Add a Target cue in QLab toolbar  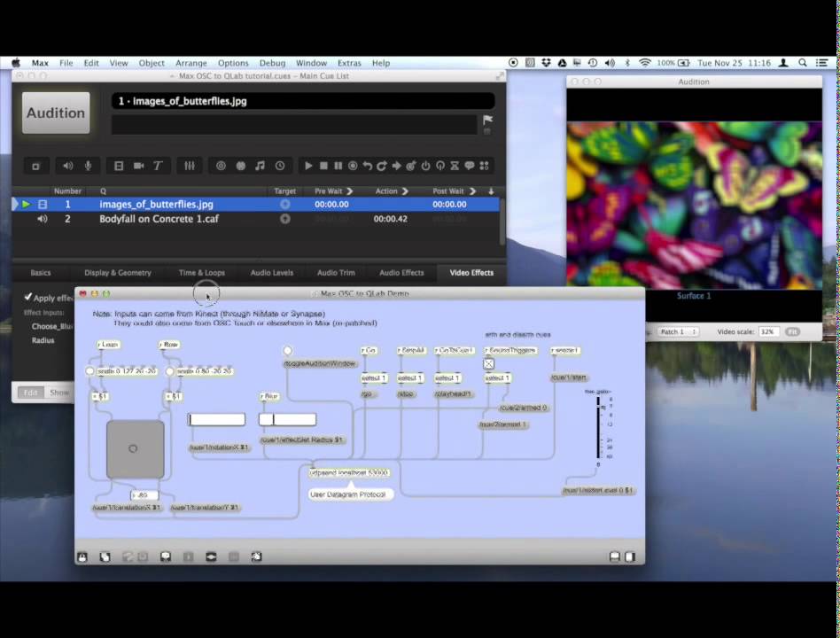411,166
